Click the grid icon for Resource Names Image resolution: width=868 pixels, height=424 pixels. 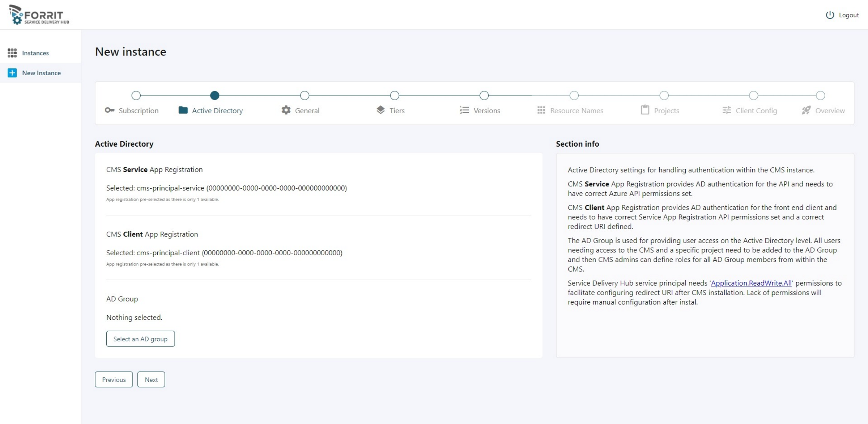541,110
